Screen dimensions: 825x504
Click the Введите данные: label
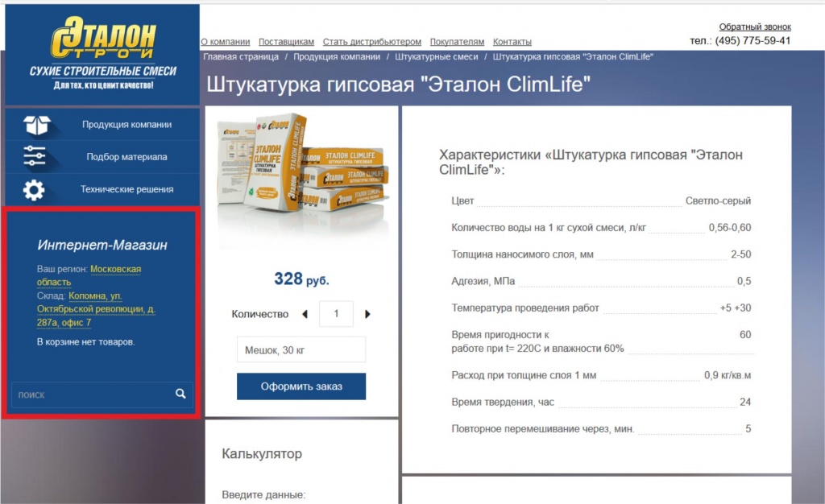[263, 494]
